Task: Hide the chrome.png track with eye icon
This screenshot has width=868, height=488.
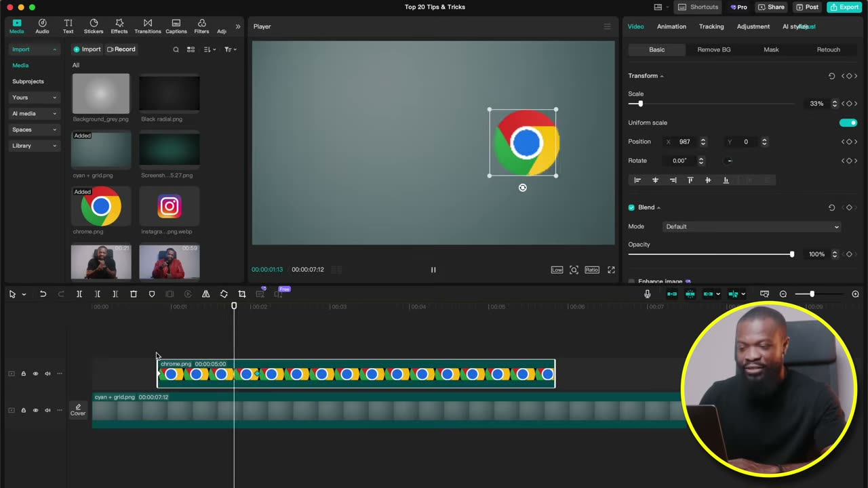Action: (35, 373)
